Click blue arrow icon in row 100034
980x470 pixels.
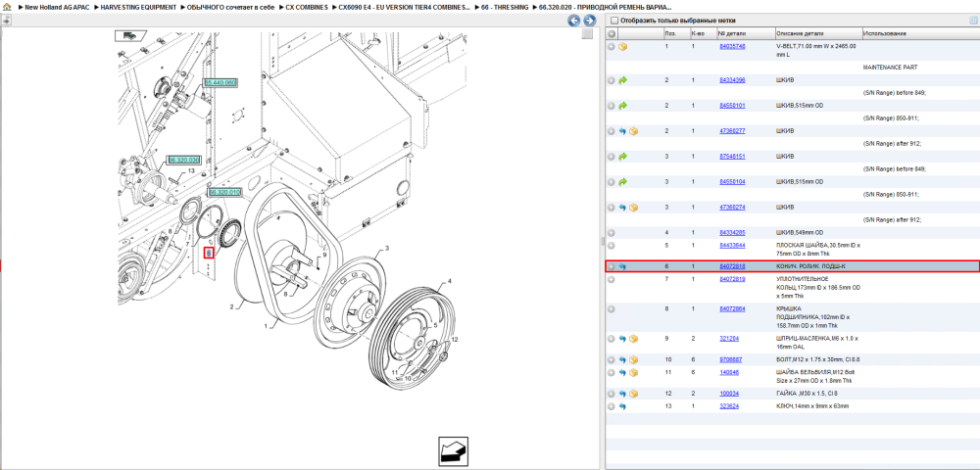(622, 394)
